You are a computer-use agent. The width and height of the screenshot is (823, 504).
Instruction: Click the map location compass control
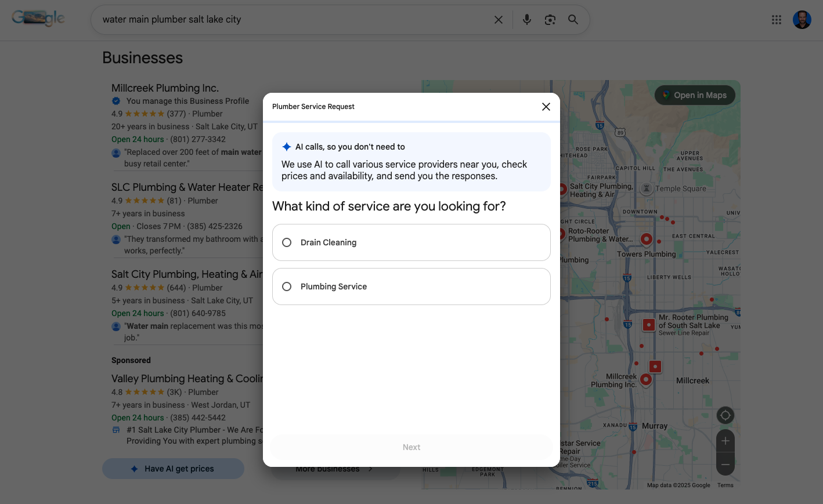[725, 415]
